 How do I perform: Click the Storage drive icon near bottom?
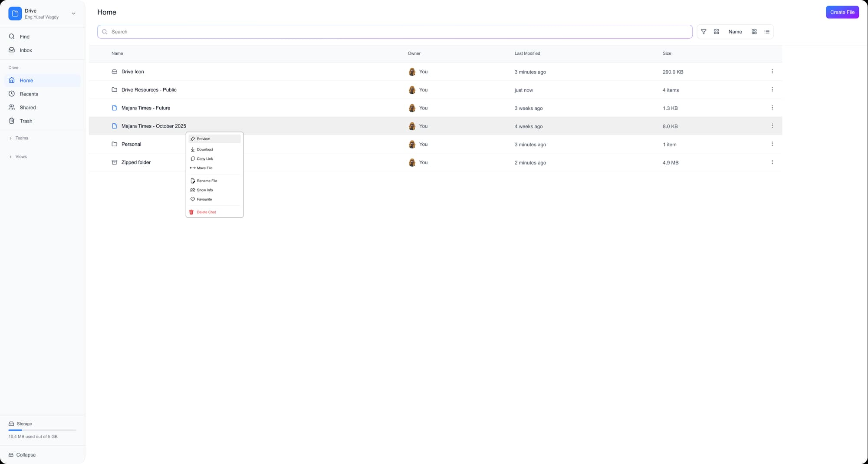[11, 424]
